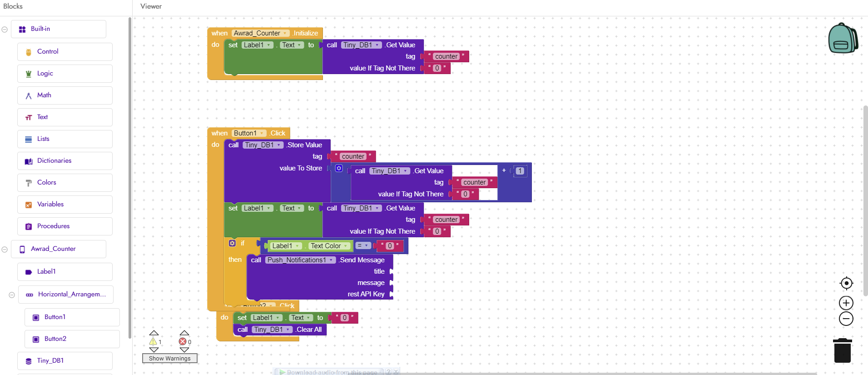
Task: Collapse the Built-in blocks tree
Action: click(x=5, y=30)
